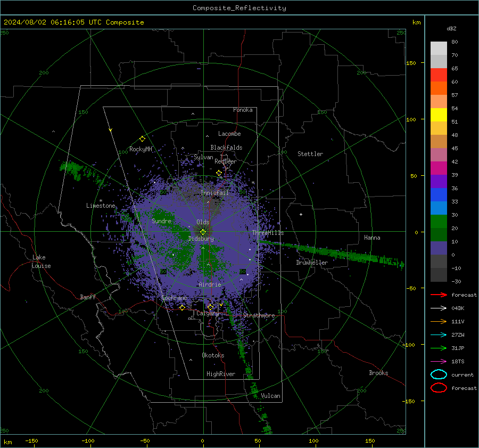The width and height of the screenshot is (479, 448).
Task: Click the Ponoka city label
Action: click(x=243, y=110)
